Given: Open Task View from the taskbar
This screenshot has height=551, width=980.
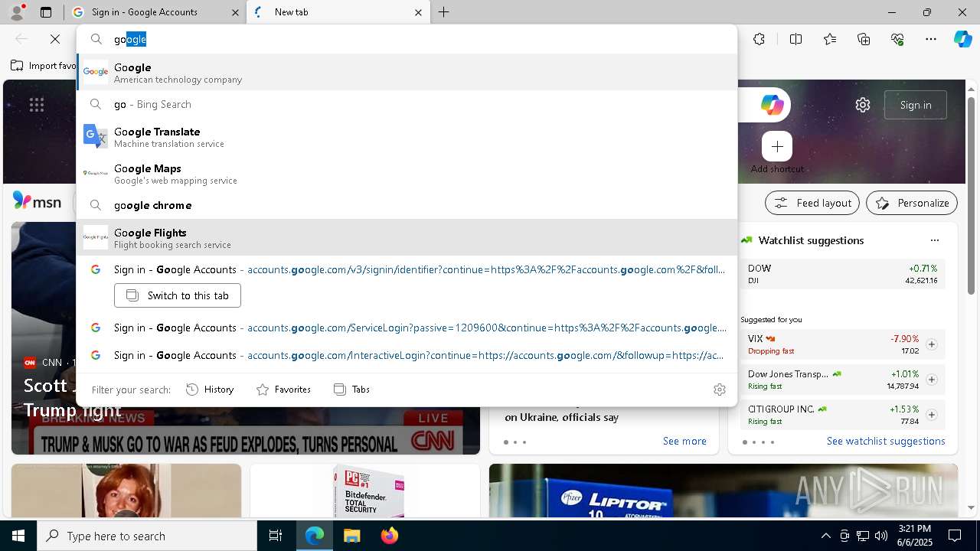Looking at the screenshot, I should click(x=276, y=536).
